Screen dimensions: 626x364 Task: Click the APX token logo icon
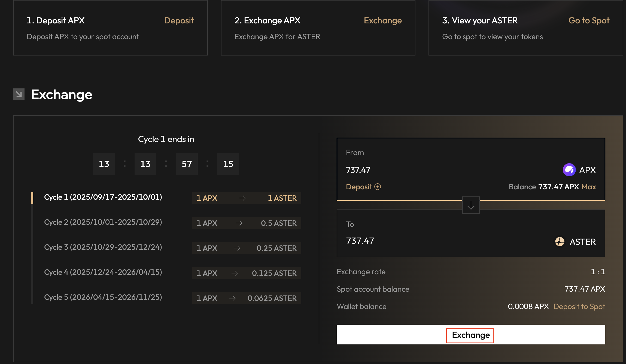[x=569, y=170]
